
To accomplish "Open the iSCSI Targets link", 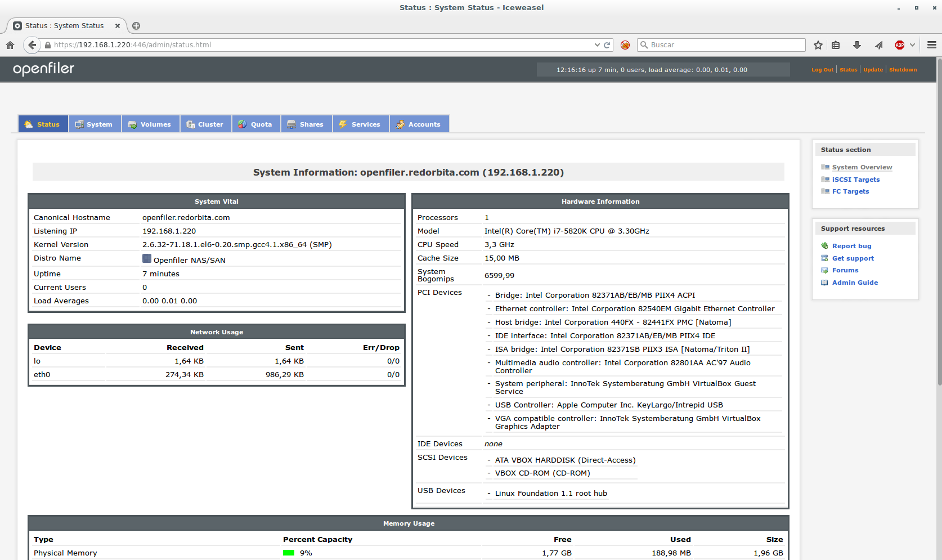I will point(855,180).
